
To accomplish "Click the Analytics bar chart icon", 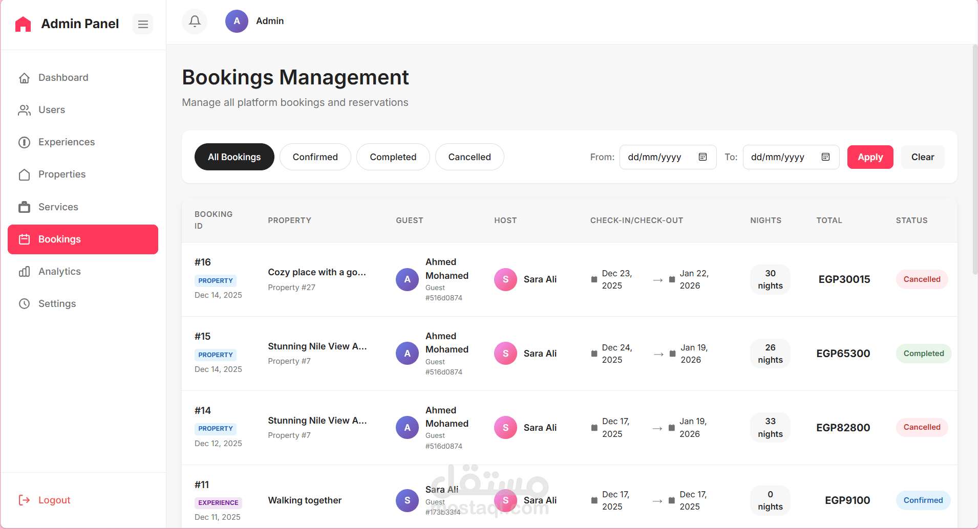I will click(x=24, y=272).
